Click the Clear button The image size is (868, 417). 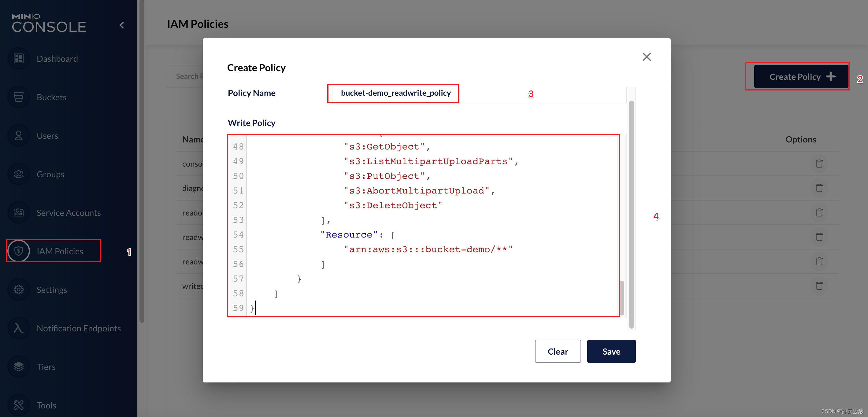(557, 351)
